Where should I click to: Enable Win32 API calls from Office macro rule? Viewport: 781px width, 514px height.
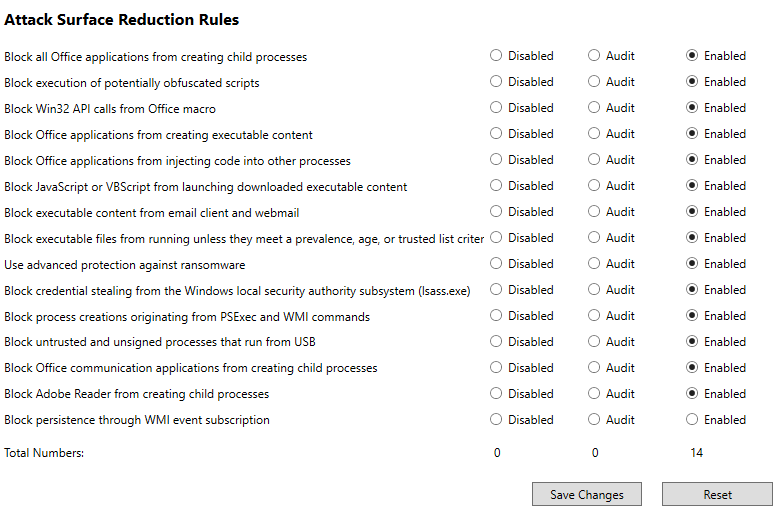(x=693, y=108)
